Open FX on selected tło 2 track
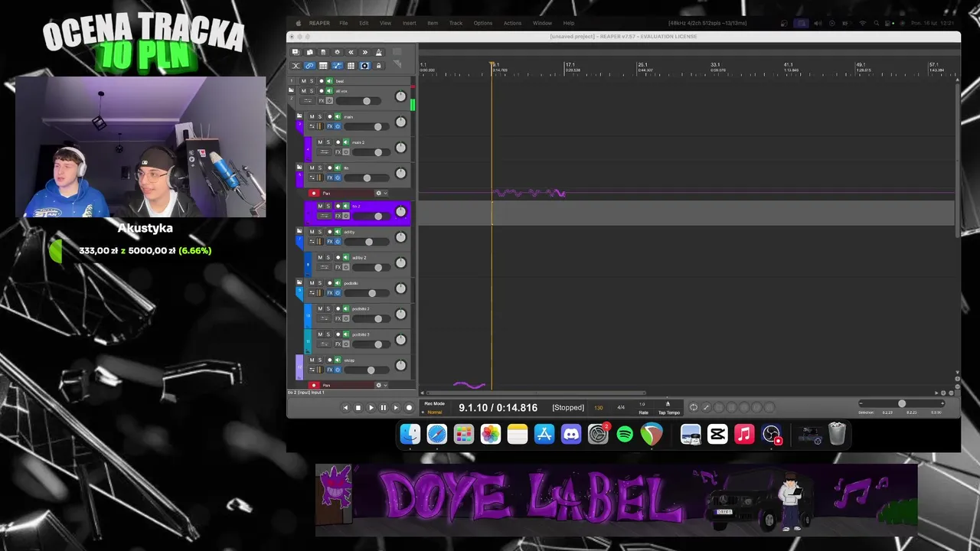The image size is (980, 551). click(x=338, y=216)
